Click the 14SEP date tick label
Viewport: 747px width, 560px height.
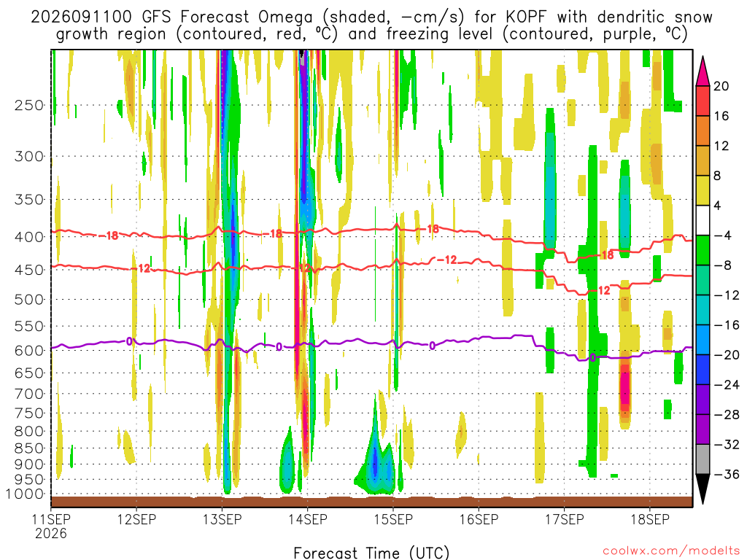click(x=308, y=519)
